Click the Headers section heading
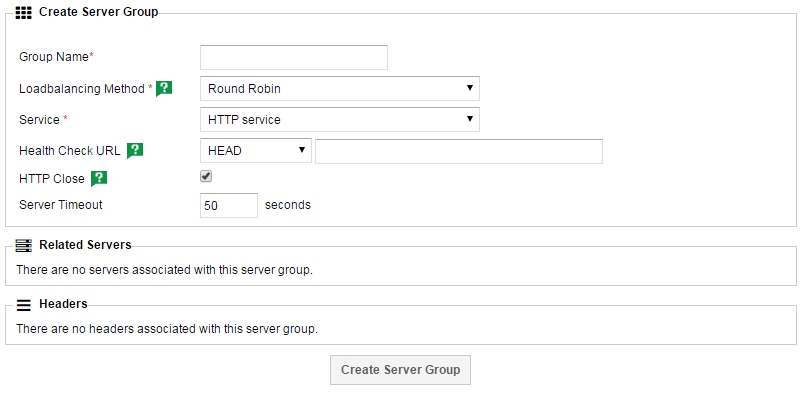806x394 pixels. (x=63, y=304)
